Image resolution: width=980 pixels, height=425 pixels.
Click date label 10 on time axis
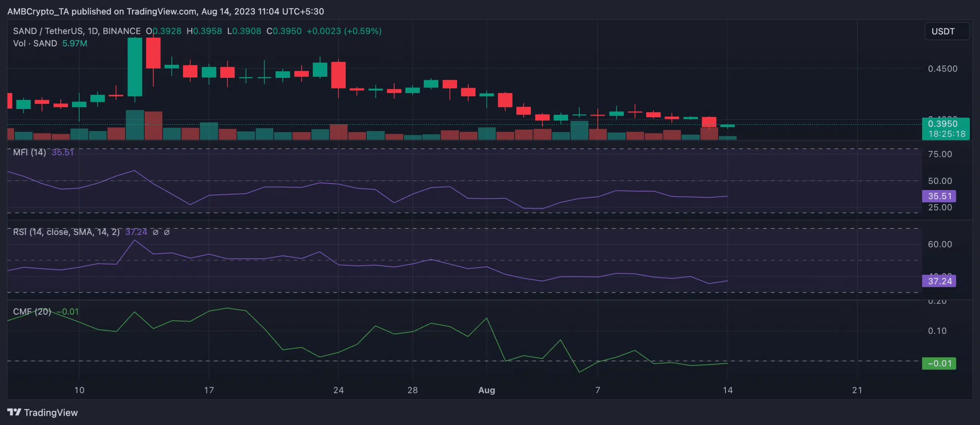pyautogui.click(x=79, y=390)
